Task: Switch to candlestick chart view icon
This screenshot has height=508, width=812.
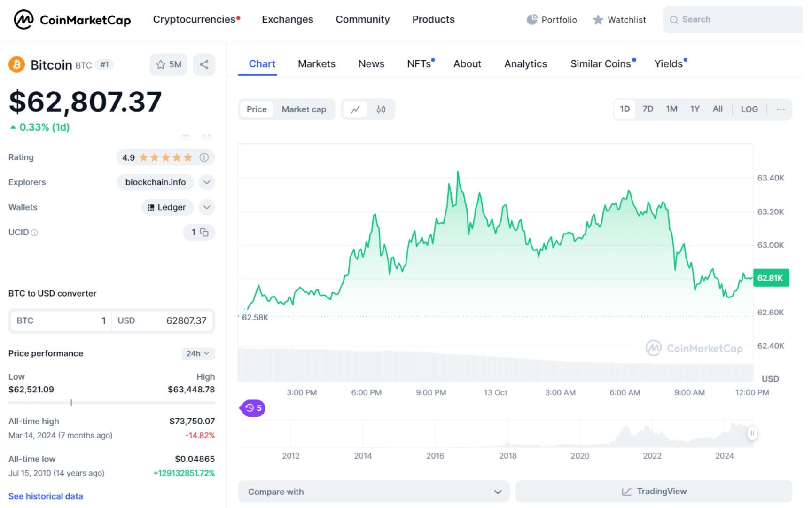Action: (381, 109)
